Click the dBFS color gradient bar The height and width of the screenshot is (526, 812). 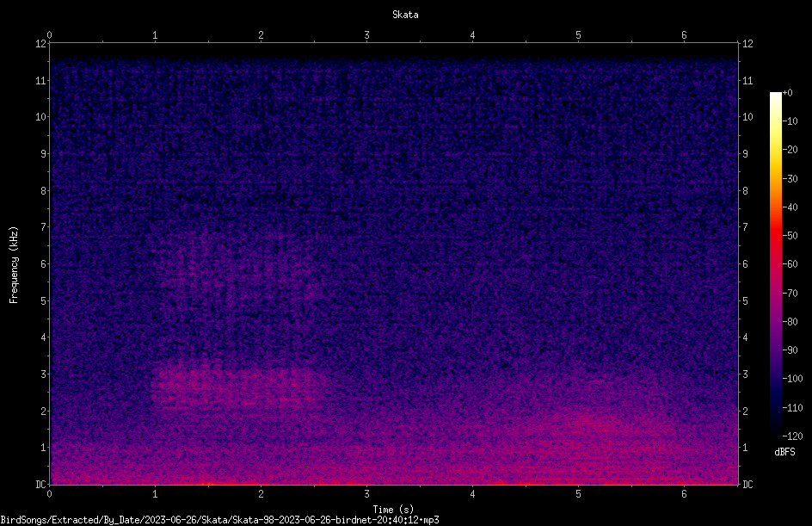coord(775,264)
